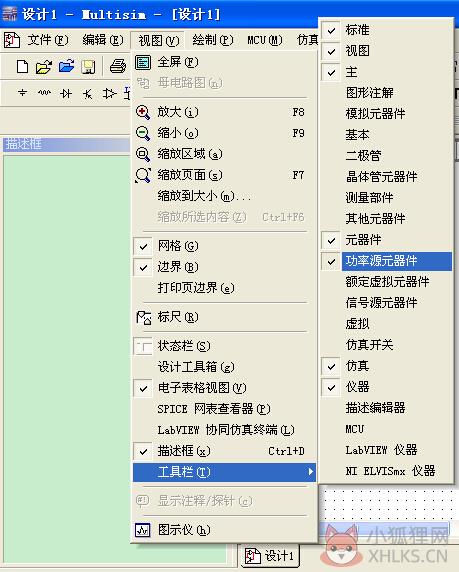The height and width of the screenshot is (572, 459).
Task: Open 设计工具箱 (g) panel
Action: pos(223,367)
